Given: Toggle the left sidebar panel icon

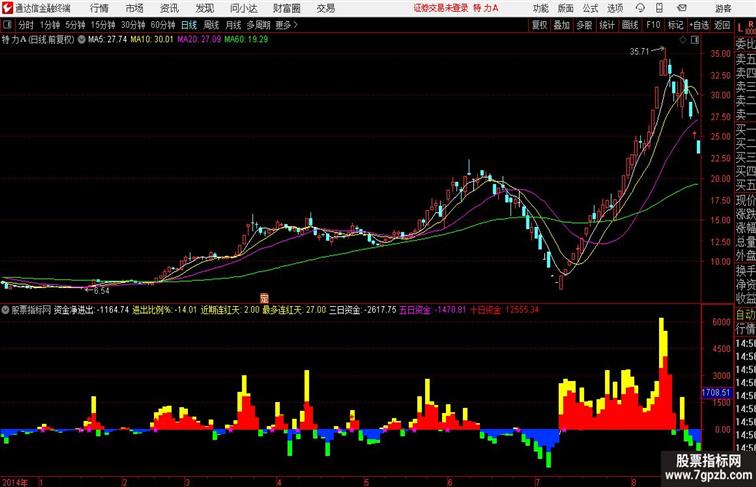Looking at the screenshot, I should tap(7, 25).
